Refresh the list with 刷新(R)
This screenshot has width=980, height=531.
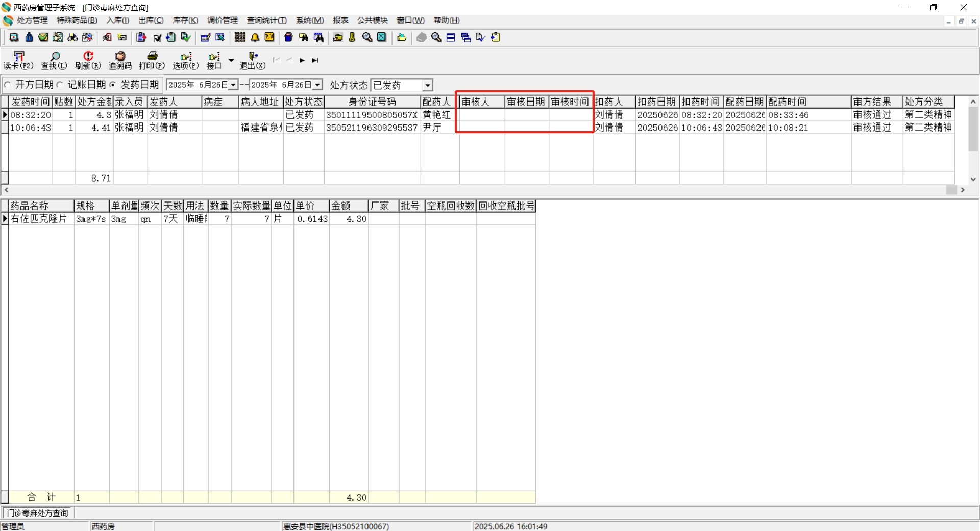tap(88, 60)
